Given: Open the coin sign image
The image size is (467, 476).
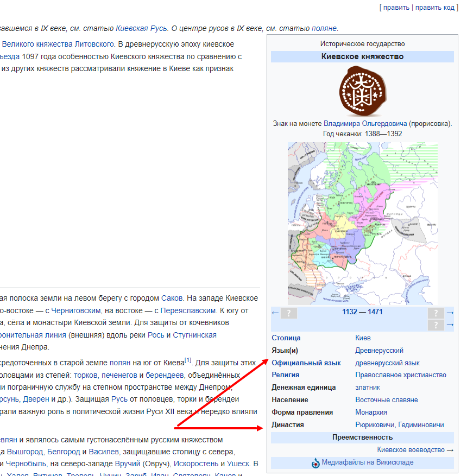Looking at the screenshot, I should coord(363,91).
